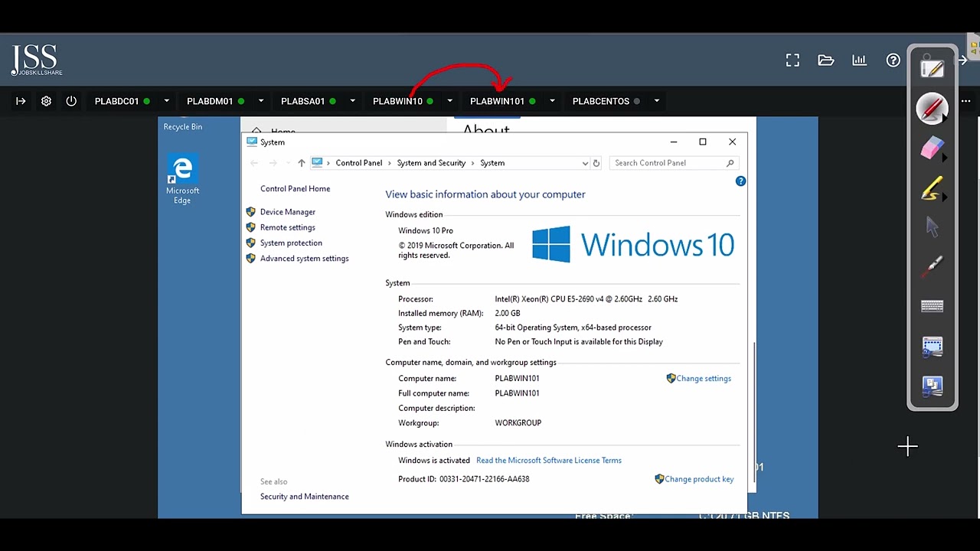Click the JSS JobSkillShare logo
This screenshot has height=551, width=980.
tap(36, 60)
